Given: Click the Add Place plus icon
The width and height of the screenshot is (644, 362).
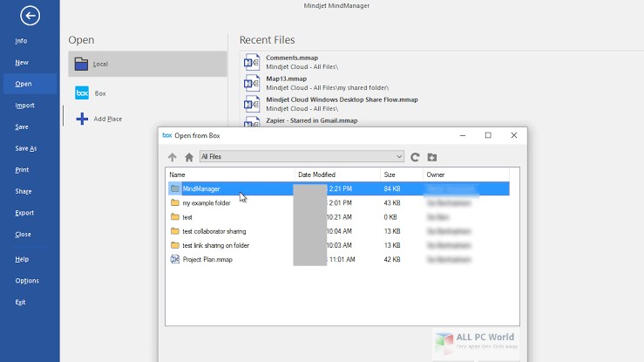Looking at the screenshot, I should tap(82, 119).
